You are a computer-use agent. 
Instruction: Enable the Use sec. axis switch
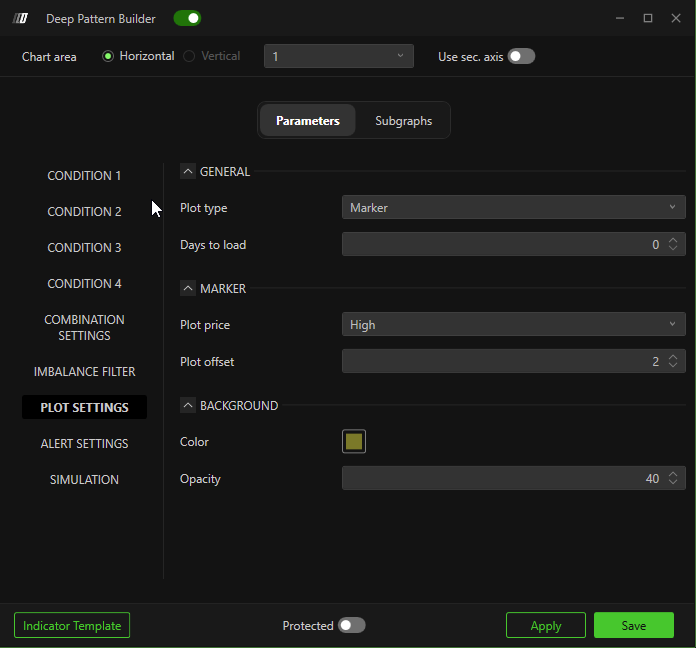[521, 56]
